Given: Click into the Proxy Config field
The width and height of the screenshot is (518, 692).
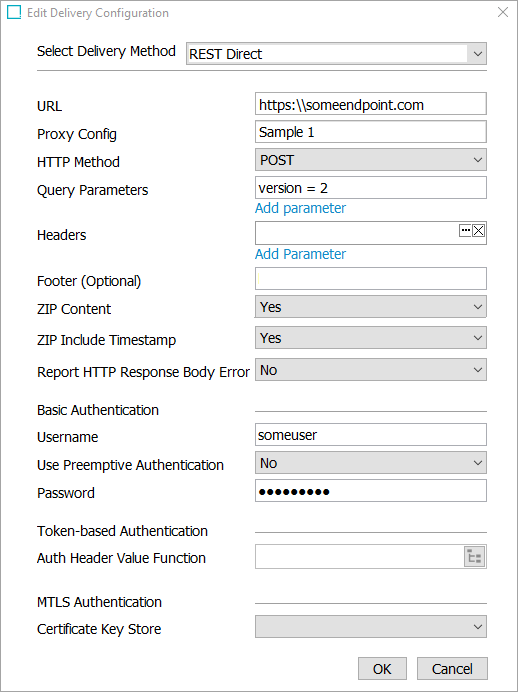Looking at the screenshot, I should 371,132.
